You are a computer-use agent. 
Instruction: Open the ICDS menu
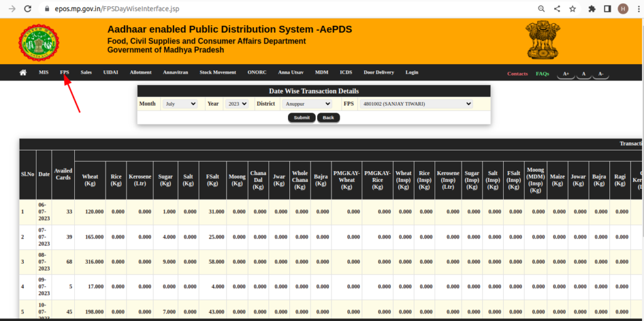[x=346, y=72]
